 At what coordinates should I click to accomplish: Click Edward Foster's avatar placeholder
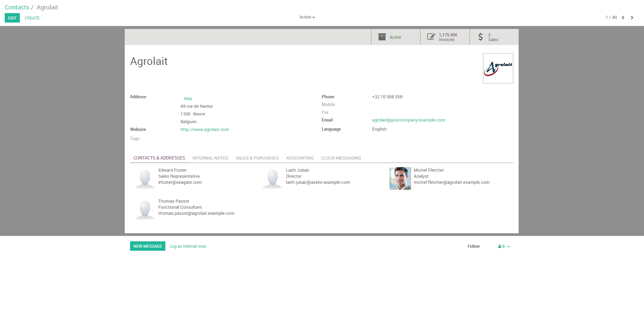145,178
